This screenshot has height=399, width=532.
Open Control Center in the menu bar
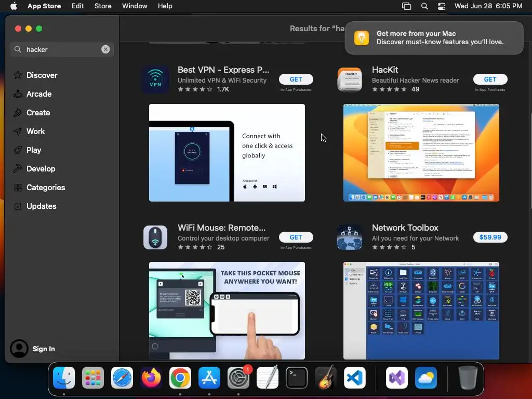point(442,6)
